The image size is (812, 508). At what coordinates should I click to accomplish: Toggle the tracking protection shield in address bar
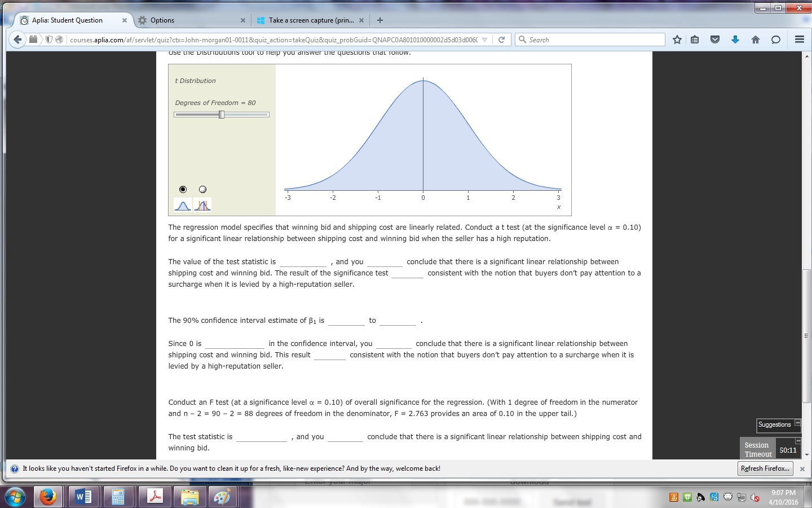[48, 39]
